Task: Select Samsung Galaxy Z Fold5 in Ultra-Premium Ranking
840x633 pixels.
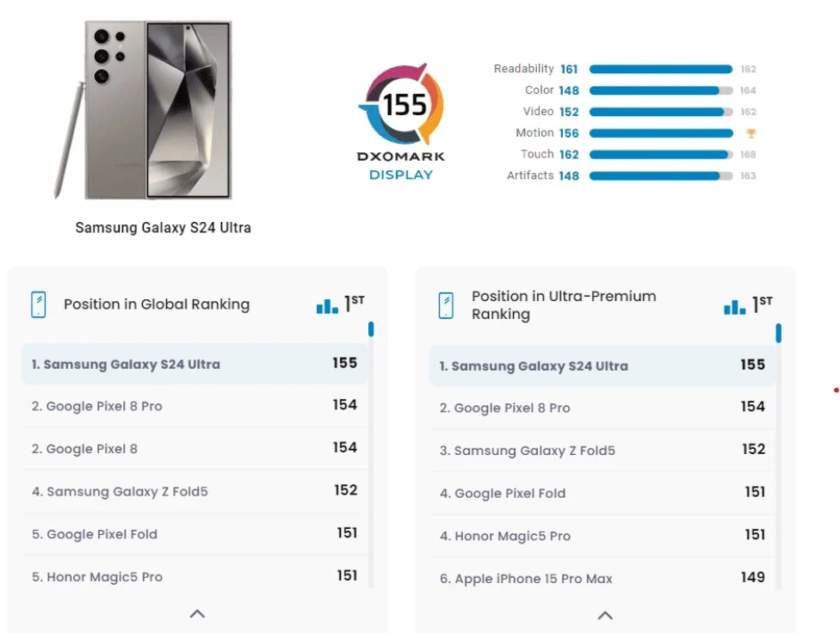Action: tap(527, 451)
